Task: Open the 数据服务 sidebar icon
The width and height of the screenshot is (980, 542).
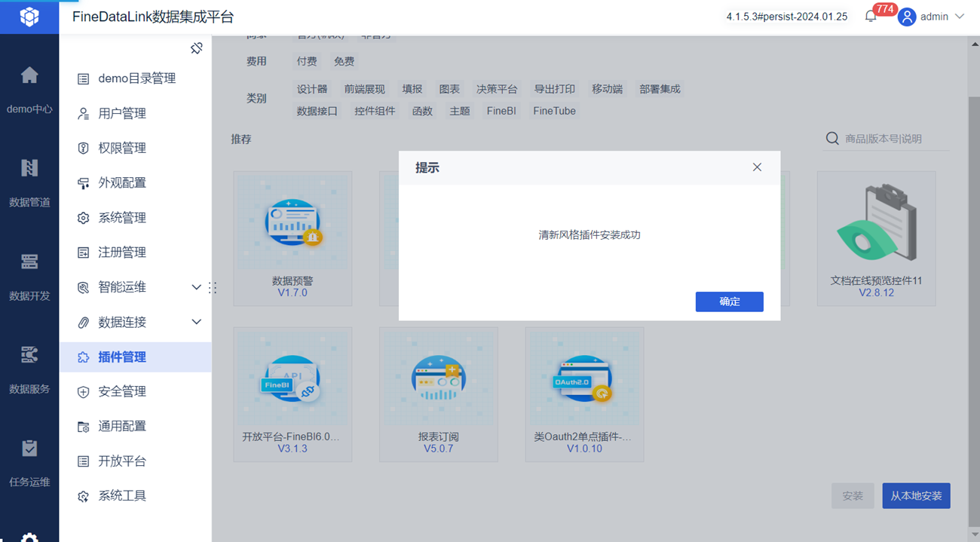Action: [29, 355]
